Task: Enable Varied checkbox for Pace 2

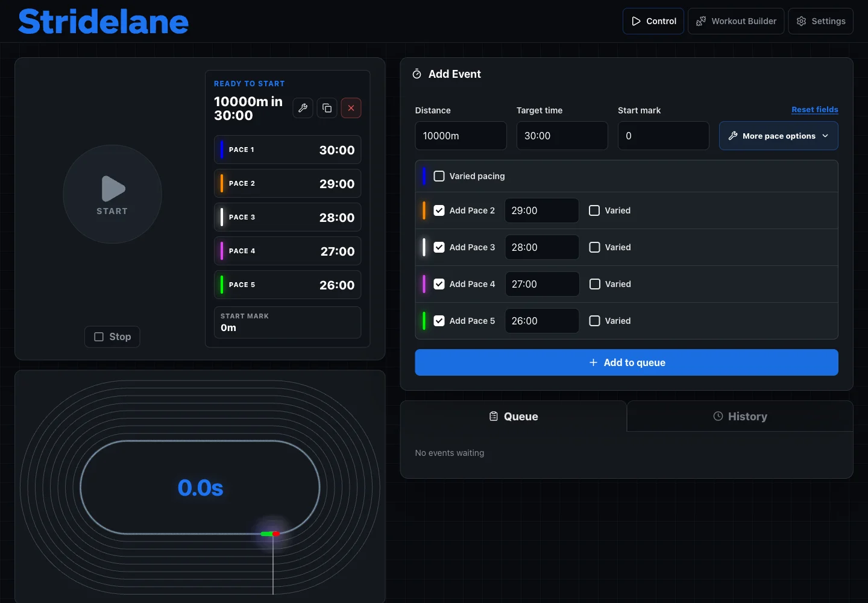Action: tap(594, 210)
